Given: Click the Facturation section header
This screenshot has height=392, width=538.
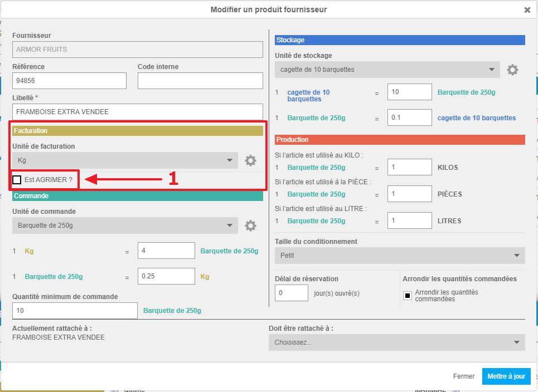Looking at the screenshot, I should point(138,131).
